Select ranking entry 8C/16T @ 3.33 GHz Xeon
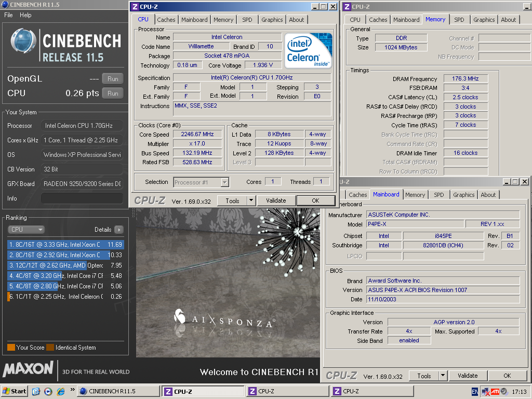Image resolution: width=532 pixels, height=399 pixels. click(x=65, y=244)
